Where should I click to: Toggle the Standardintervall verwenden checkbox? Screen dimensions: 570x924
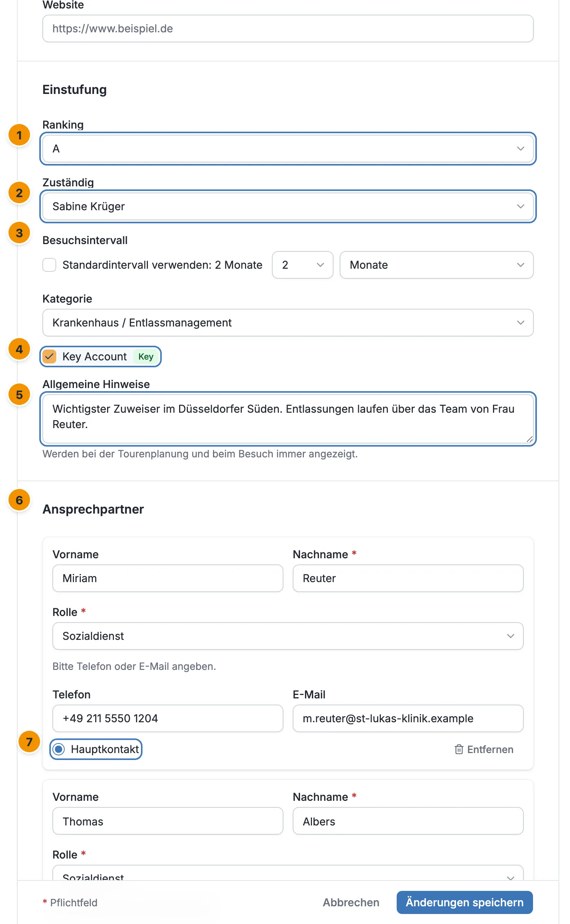click(49, 265)
